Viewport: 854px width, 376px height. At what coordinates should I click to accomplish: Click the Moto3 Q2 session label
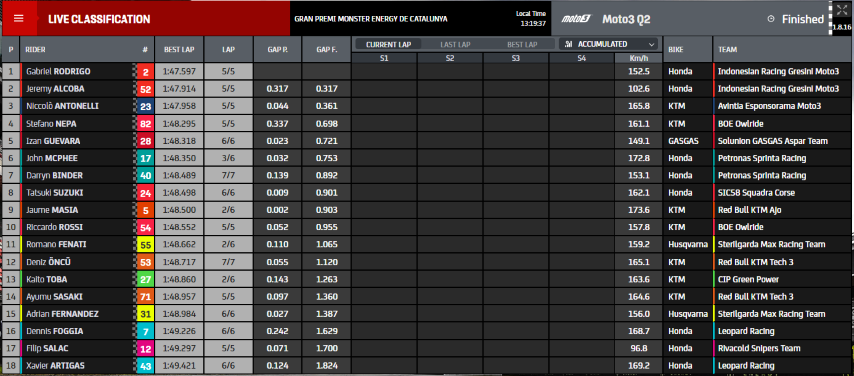click(x=625, y=19)
